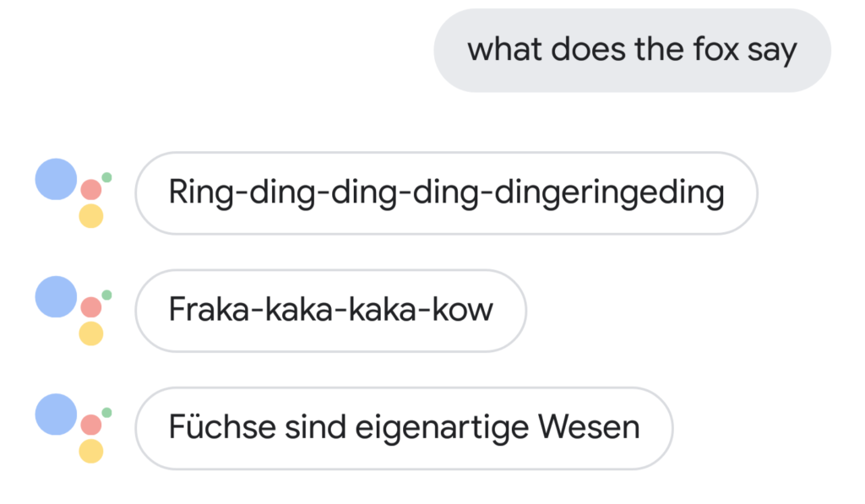Tap the green dot beside the Fraka-kaka reply
The height and width of the screenshot is (504, 865).
pos(107,295)
